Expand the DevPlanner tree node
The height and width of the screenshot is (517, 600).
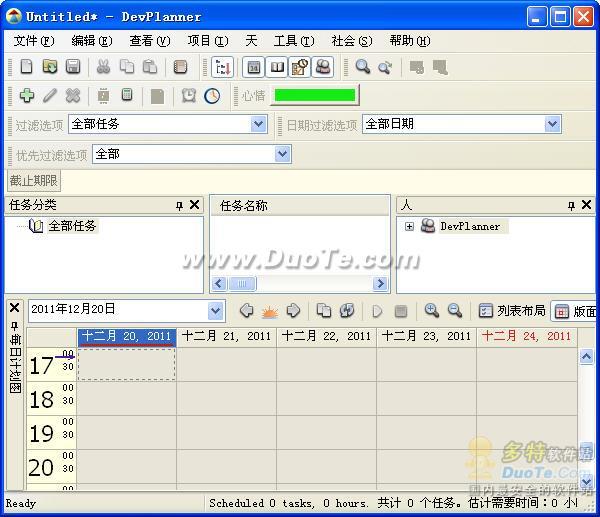pos(409,227)
